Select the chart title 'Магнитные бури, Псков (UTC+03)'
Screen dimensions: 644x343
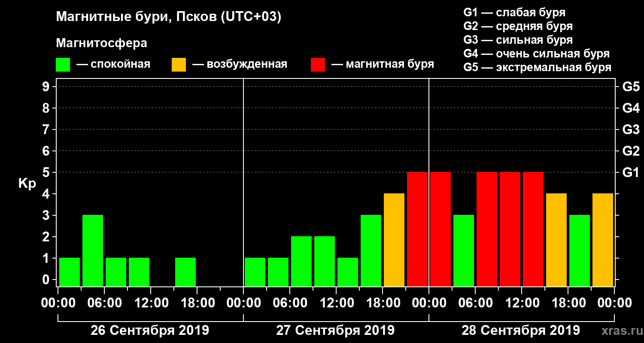point(169,18)
